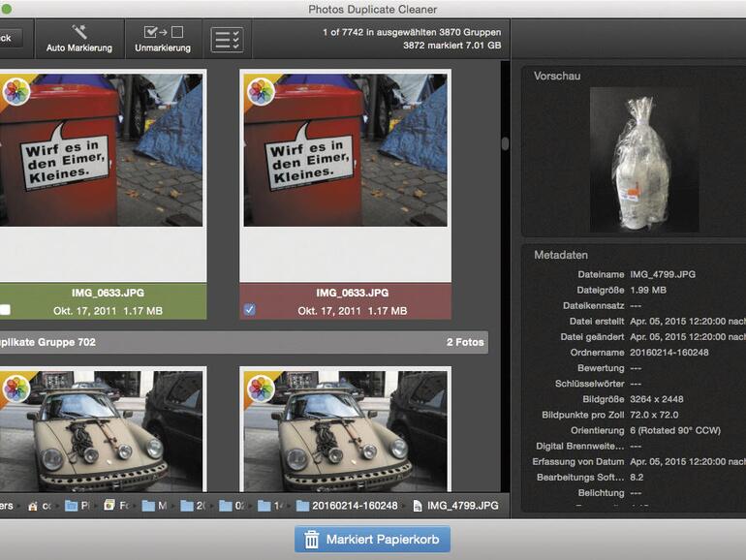Check the left IMG_0633.JPG checkbox
The image size is (746, 560).
(x=6, y=310)
